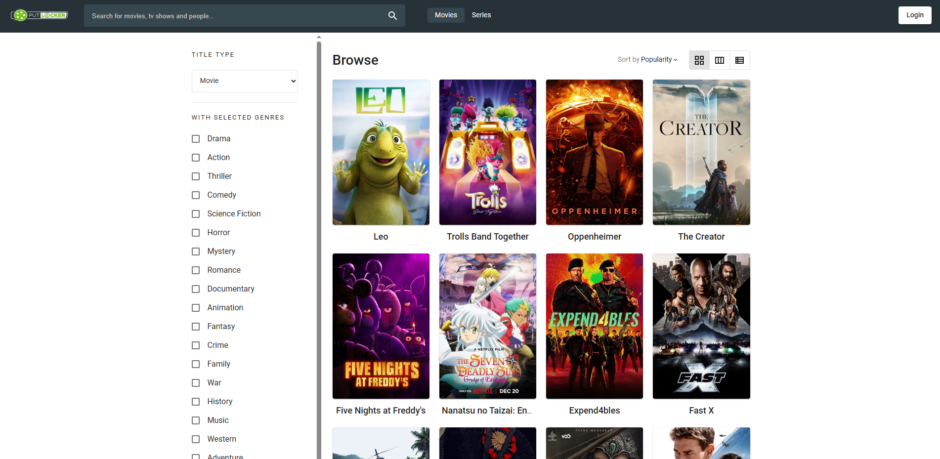Open the Fast X poster
The height and width of the screenshot is (459, 940).
pyautogui.click(x=701, y=326)
